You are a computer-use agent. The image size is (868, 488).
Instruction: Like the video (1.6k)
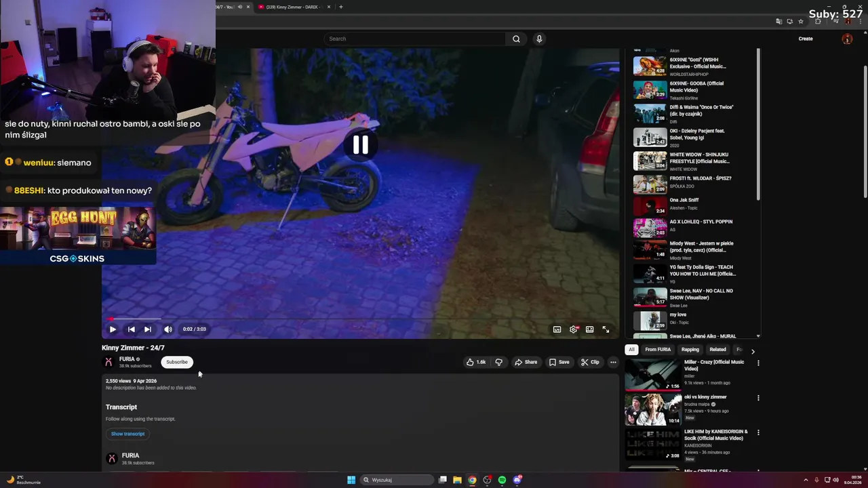(476, 362)
